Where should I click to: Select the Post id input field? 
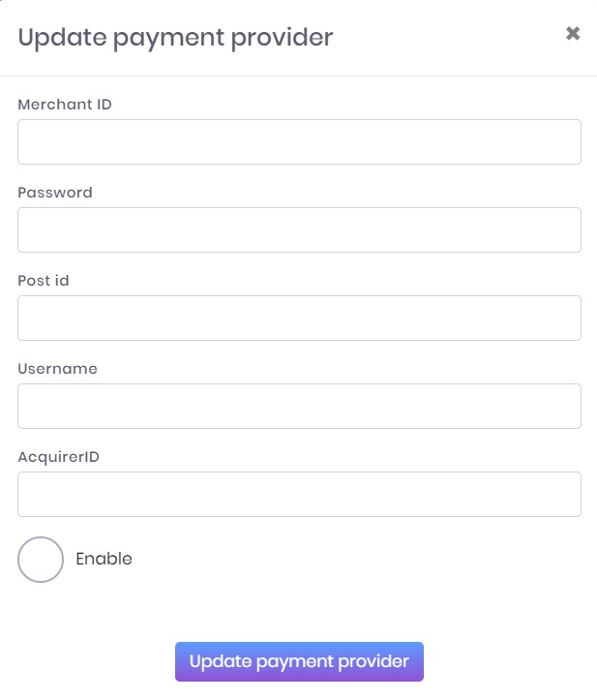(299, 318)
